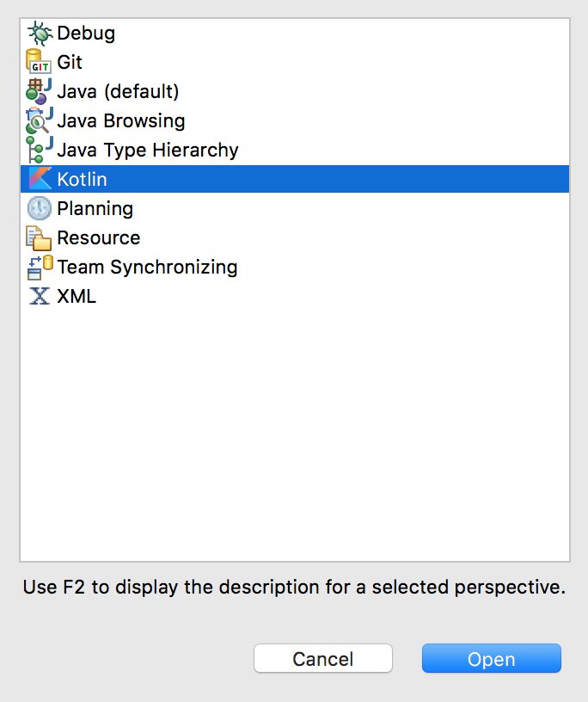Select the Git perspective

(x=69, y=62)
